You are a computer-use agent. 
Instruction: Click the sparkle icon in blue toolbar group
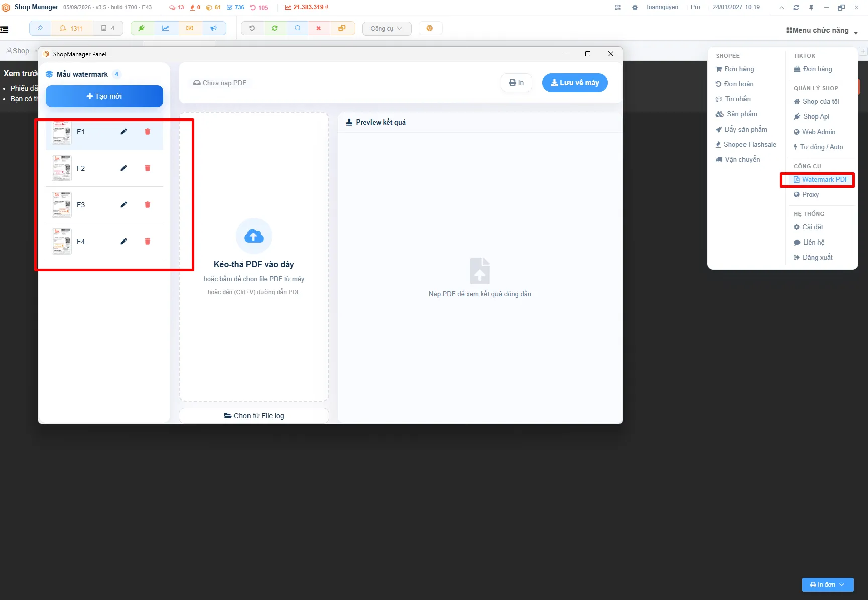tap(40, 28)
